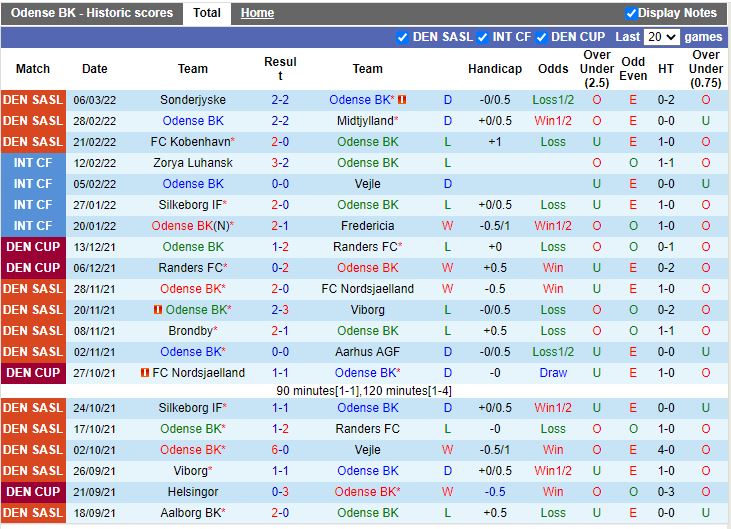Click the Odds column header

coord(553,69)
